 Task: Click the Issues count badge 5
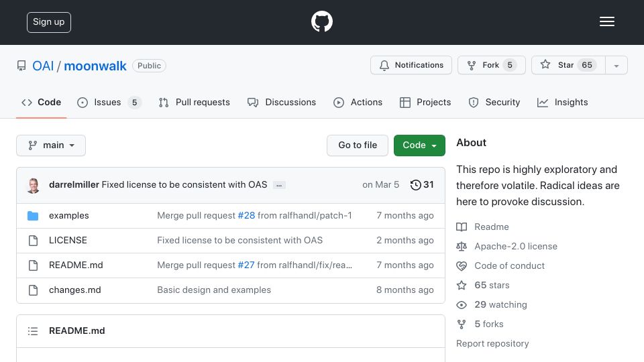134,102
